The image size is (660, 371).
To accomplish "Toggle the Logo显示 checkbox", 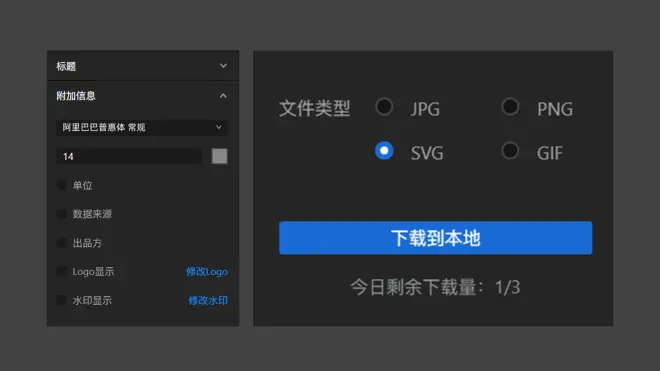I will tap(61, 272).
